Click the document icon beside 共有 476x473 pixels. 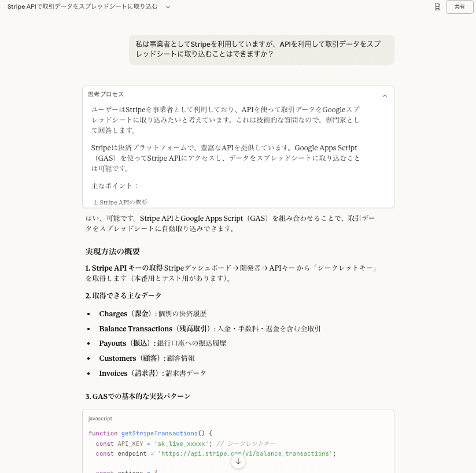437,7
